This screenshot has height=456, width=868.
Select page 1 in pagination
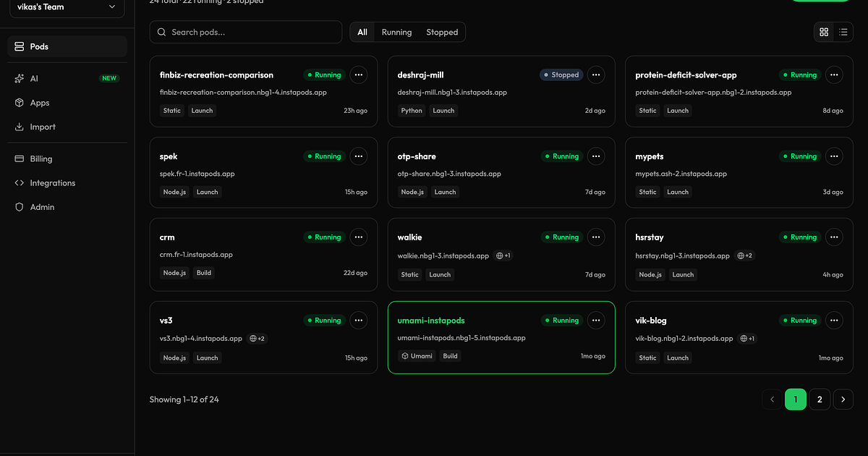pyautogui.click(x=796, y=400)
